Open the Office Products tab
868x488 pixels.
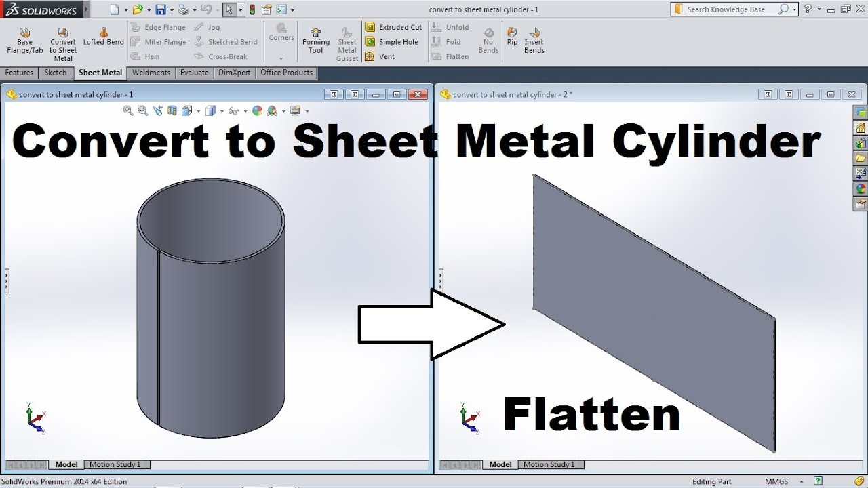click(x=286, y=73)
